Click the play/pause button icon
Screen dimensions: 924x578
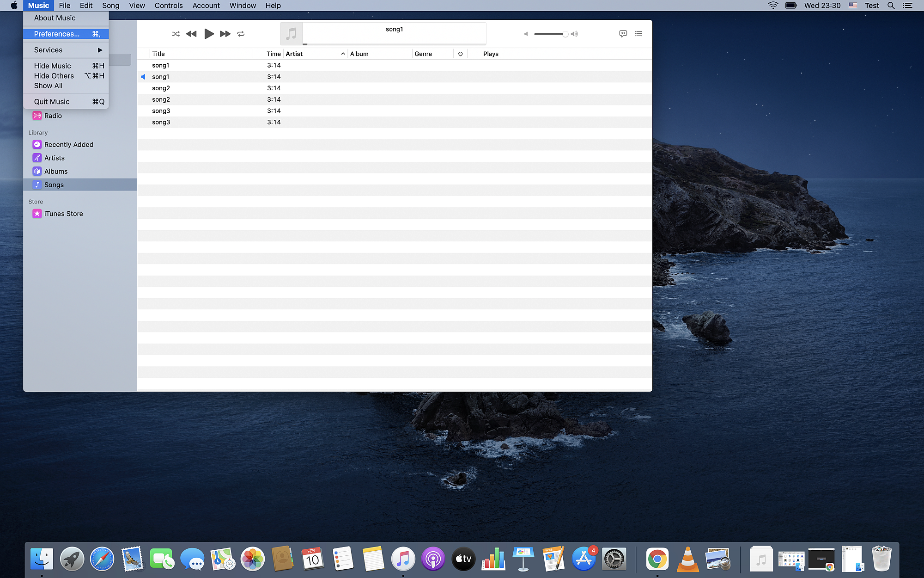coord(208,33)
